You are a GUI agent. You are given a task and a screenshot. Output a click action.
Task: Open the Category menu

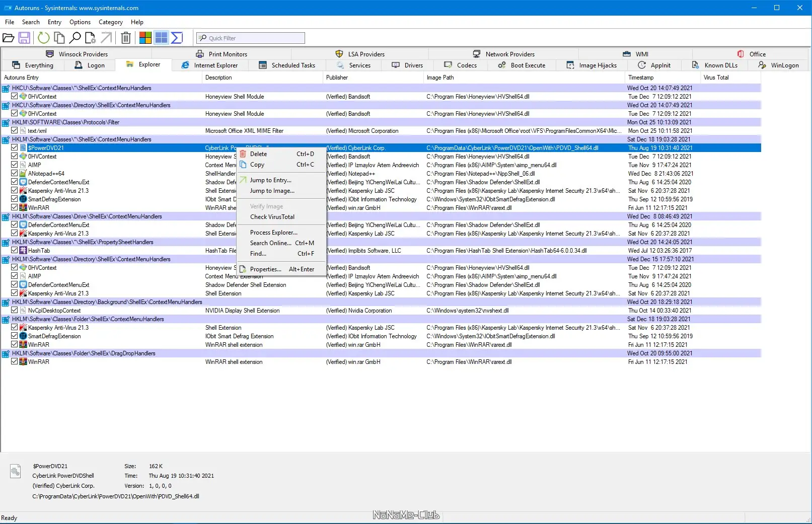pos(111,22)
